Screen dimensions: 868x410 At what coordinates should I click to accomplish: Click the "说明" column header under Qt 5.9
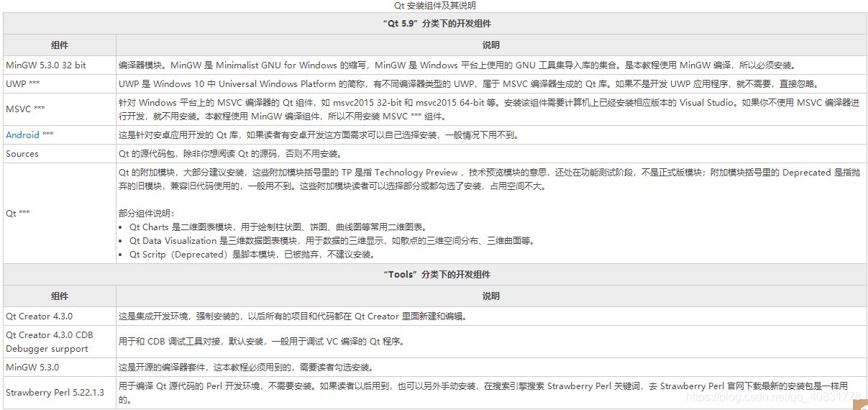point(492,45)
